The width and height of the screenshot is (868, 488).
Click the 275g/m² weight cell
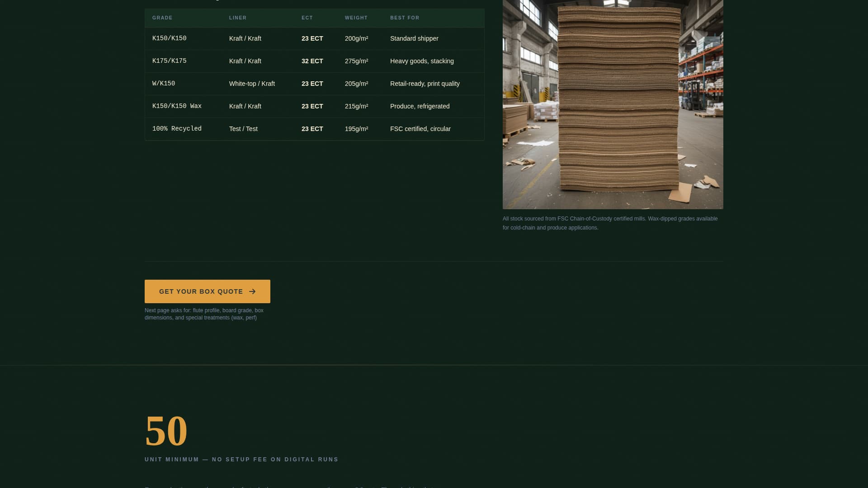357,61
